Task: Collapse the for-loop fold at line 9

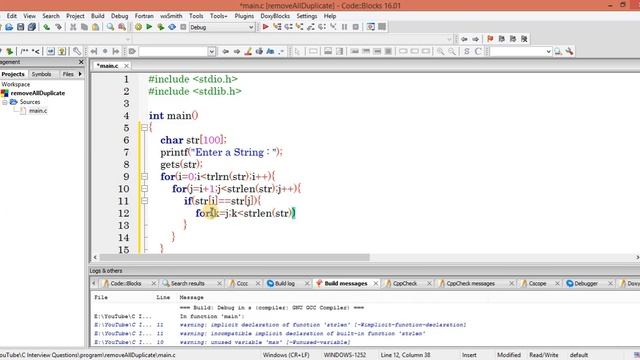Action: [x=144, y=177]
